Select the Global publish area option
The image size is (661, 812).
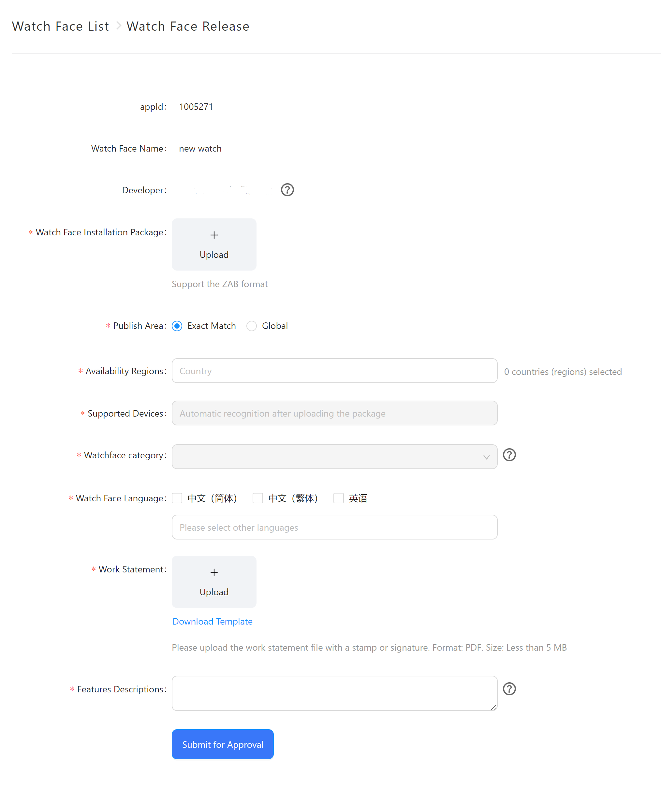coord(252,326)
